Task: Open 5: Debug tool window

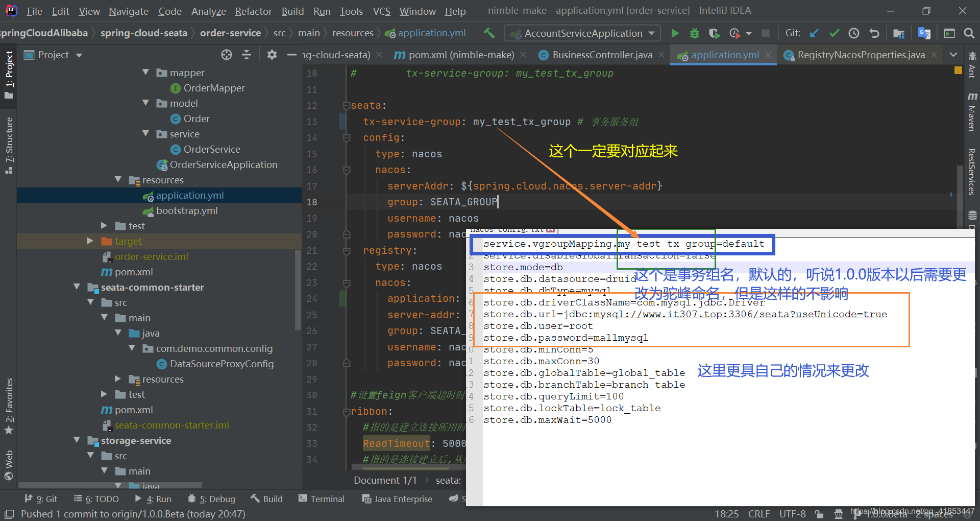Action: [x=211, y=499]
